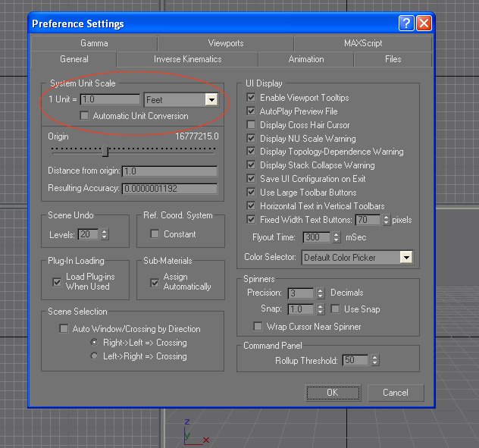This screenshot has height=448, width=479.
Task: Click the Snap value spinner arrows
Action: pyautogui.click(x=321, y=309)
